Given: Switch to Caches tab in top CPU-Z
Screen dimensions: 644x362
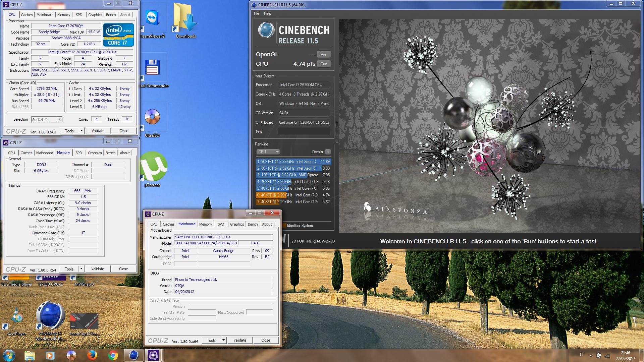Looking at the screenshot, I should pos(27,15).
